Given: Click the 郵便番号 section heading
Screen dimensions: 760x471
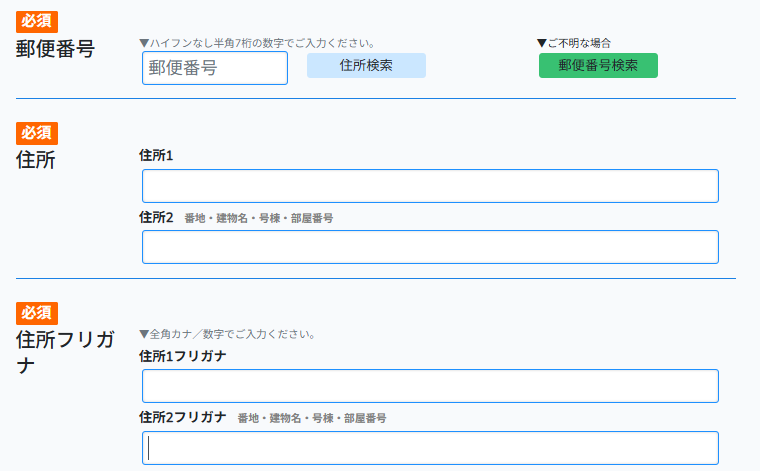Looking at the screenshot, I should pyautogui.click(x=55, y=49).
